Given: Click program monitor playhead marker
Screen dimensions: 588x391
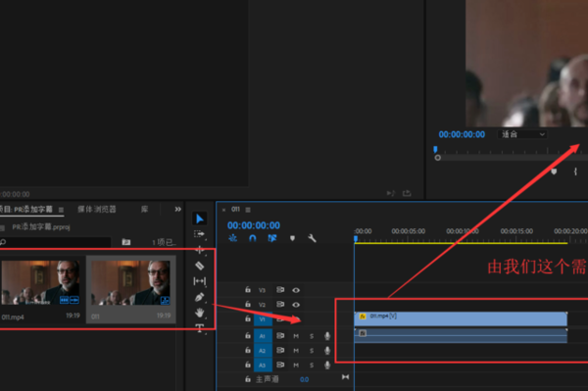Looking at the screenshot, I should click(435, 149).
